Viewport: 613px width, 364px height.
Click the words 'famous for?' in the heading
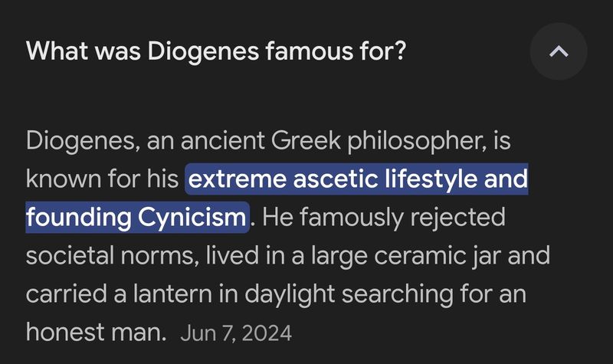tap(336, 51)
